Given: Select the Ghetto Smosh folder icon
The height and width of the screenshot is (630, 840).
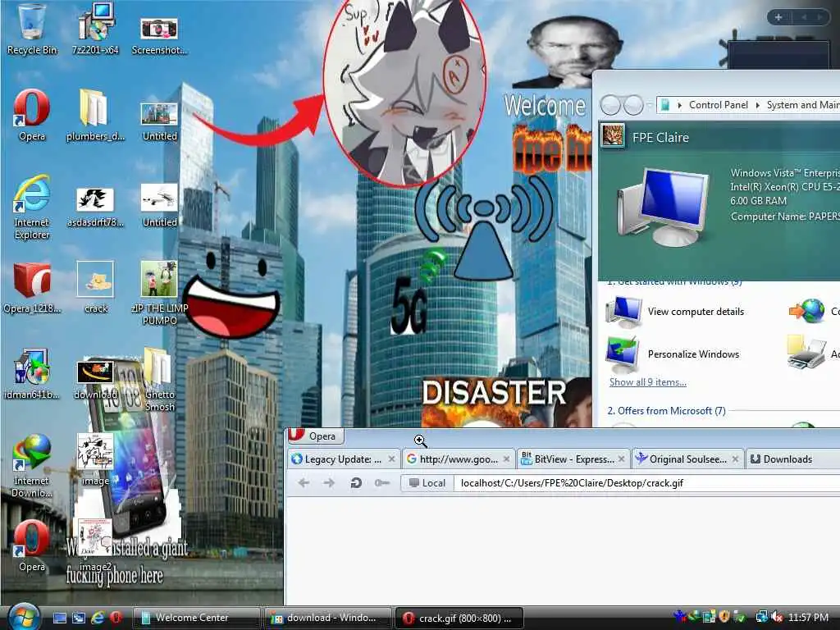Looking at the screenshot, I should 159,379.
